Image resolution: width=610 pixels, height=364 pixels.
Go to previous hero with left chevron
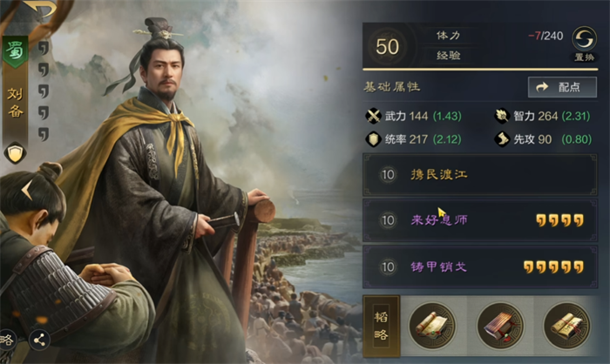click(x=26, y=190)
